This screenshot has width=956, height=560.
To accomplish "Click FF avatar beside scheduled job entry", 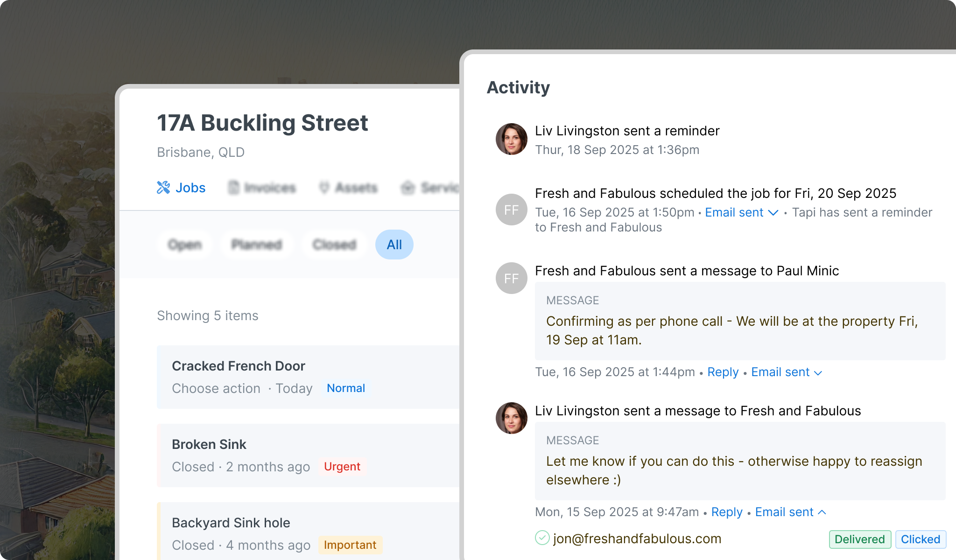I will pos(511,210).
